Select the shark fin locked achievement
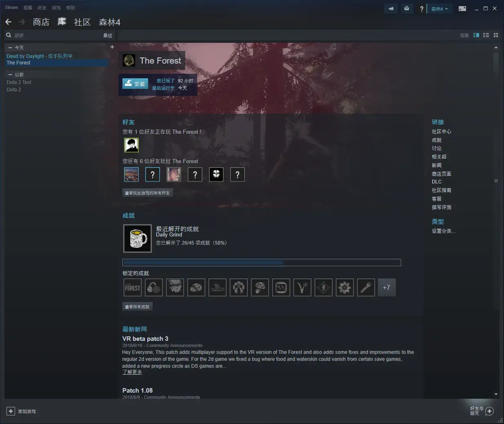This screenshot has width=504, height=424. click(218, 287)
